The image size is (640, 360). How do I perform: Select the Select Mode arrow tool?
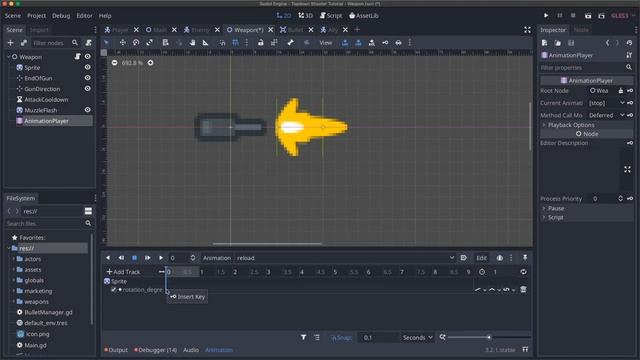(x=107, y=42)
